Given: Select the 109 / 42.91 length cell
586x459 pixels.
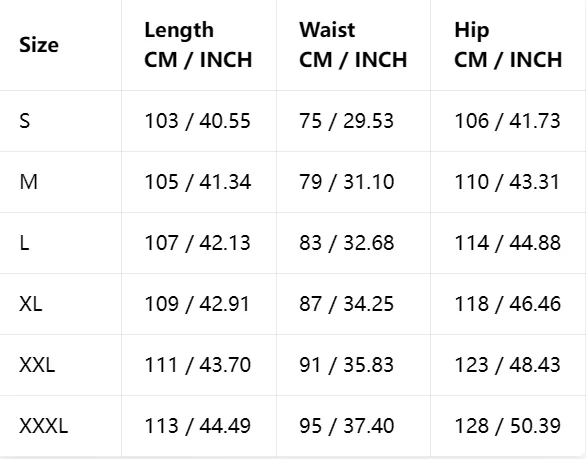Looking at the screenshot, I should (x=197, y=304).
